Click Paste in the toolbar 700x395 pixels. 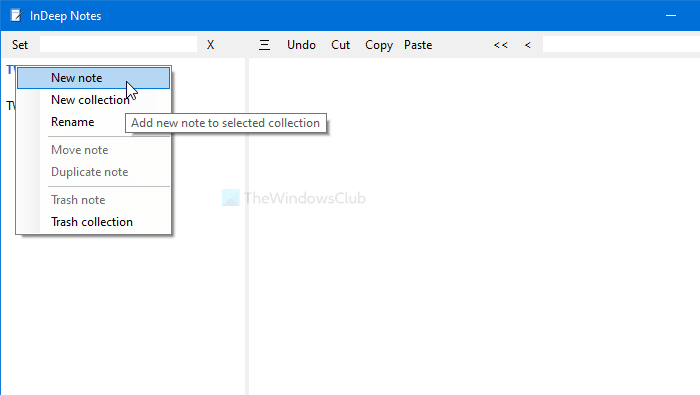click(418, 45)
